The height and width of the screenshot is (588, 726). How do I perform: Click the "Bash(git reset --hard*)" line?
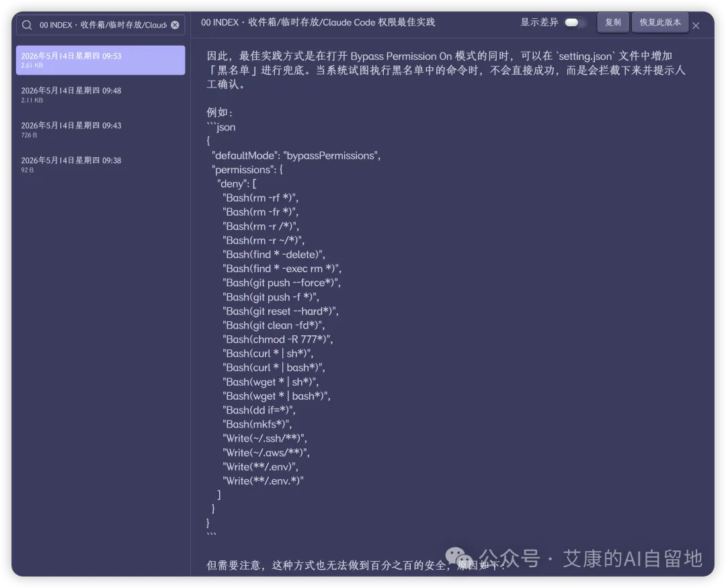[x=280, y=311]
